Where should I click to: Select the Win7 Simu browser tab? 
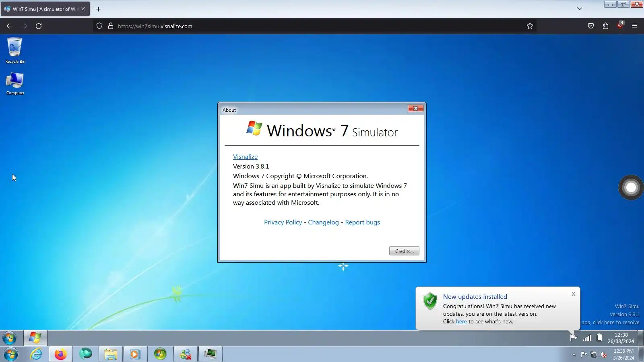tap(45, 9)
